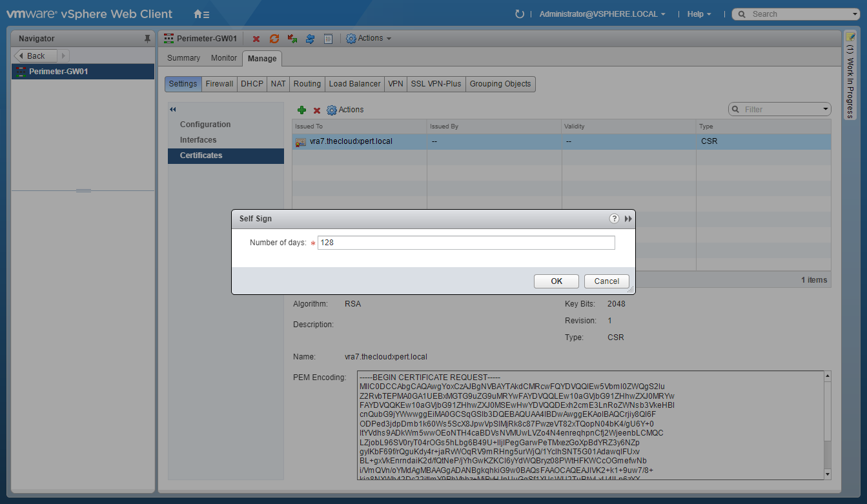867x504 pixels.
Task: Click the Self Sign dialog help icon
Action: 614,219
